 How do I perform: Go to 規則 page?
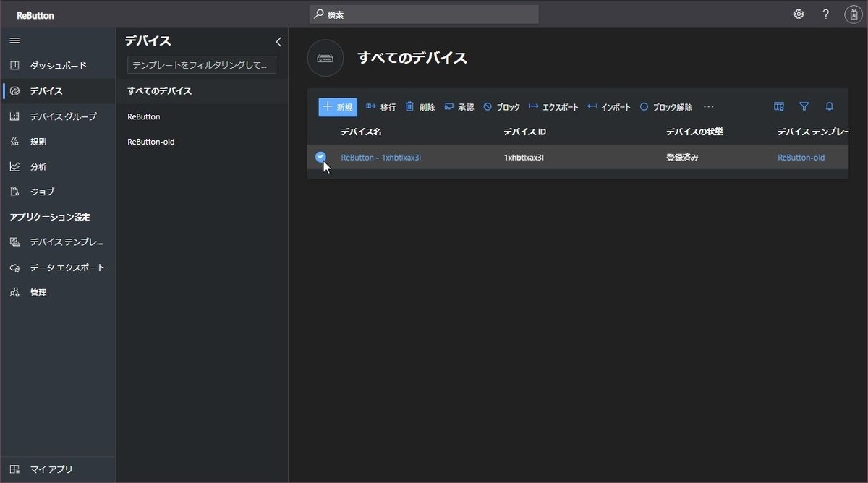pyautogui.click(x=58, y=142)
